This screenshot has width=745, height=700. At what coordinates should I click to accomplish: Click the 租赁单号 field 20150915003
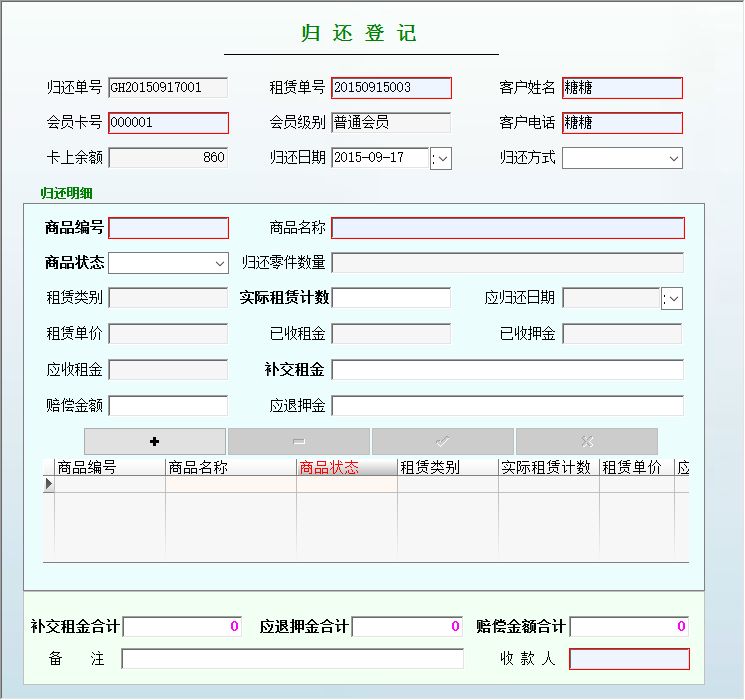point(391,88)
